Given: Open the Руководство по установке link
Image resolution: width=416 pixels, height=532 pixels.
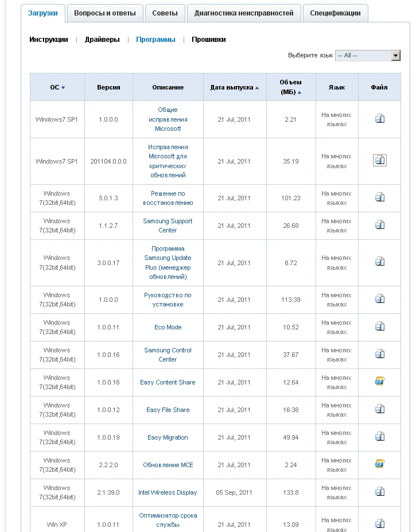Looking at the screenshot, I should coord(168,300).
